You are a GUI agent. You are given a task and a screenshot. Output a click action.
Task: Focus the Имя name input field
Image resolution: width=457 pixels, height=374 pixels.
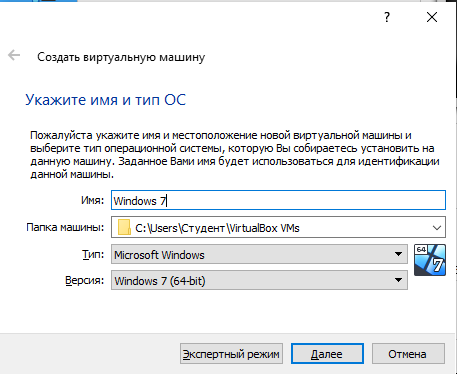pyautogui.click(x=278, y=200)
